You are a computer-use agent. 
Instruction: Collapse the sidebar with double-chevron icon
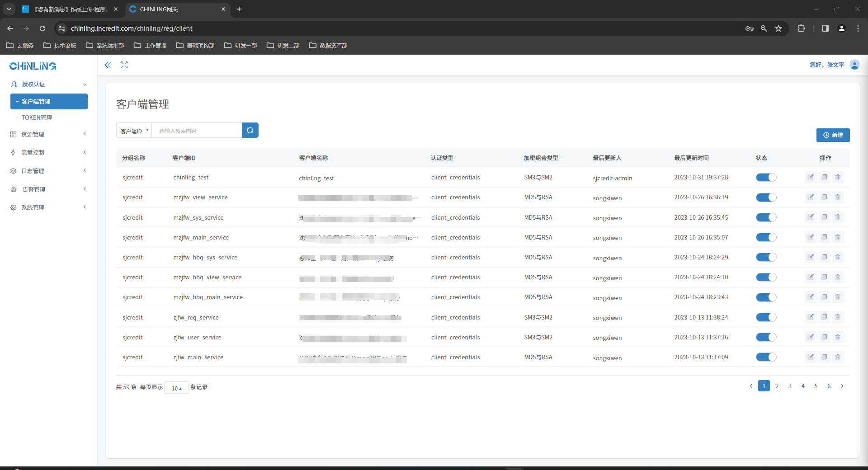(x=108, y=65)
